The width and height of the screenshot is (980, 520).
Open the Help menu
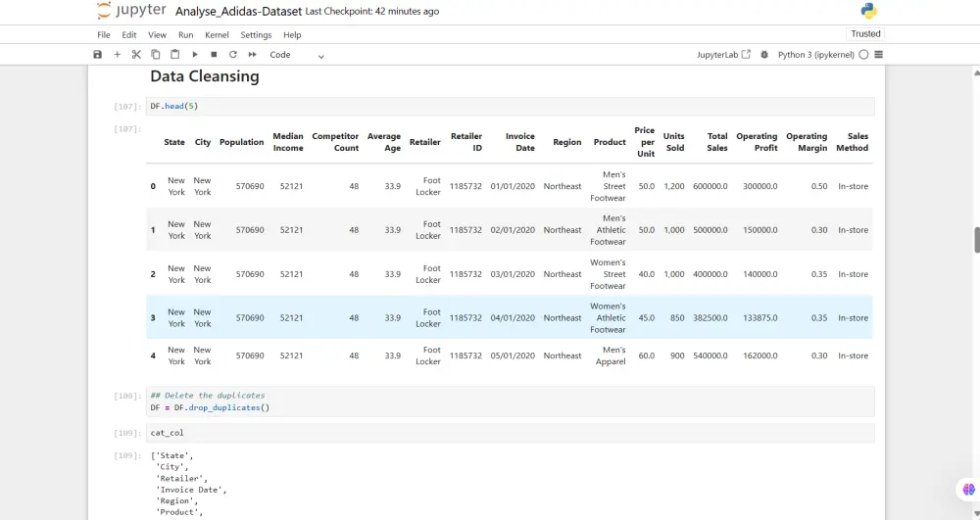[292, 35]
